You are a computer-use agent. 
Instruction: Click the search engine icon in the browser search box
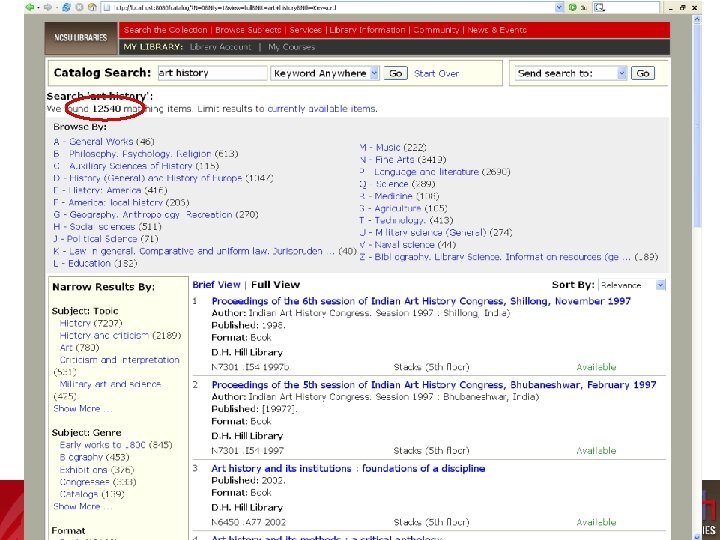pos(599,7)
